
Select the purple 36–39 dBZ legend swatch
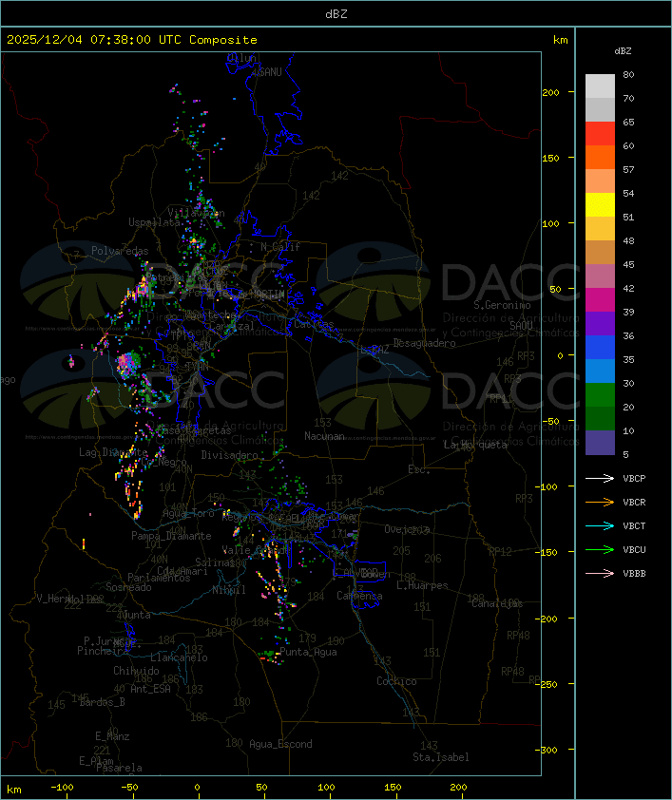pyautogui.click(x=600, y=323)
